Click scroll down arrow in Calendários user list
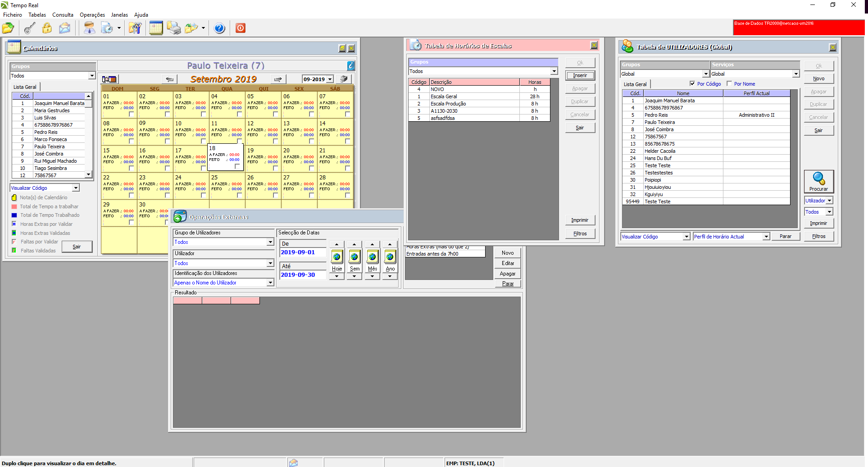Viewport: 868px width, 467px height. 88,175
